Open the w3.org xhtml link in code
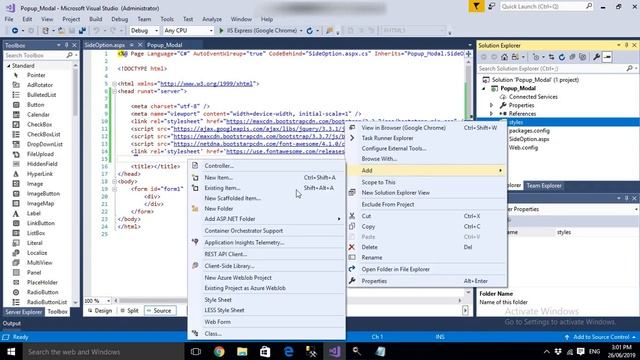This screenshot has width=640, height=360. point(207,84)
